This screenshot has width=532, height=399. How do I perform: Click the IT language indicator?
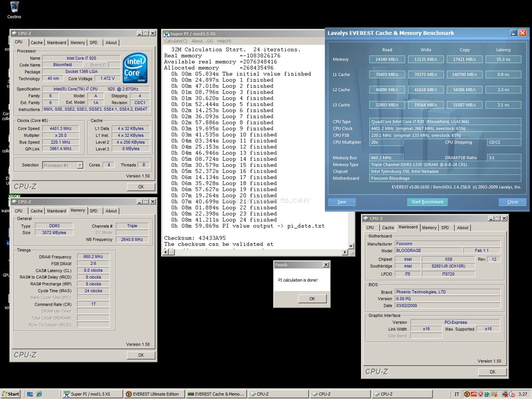(457, 394)
